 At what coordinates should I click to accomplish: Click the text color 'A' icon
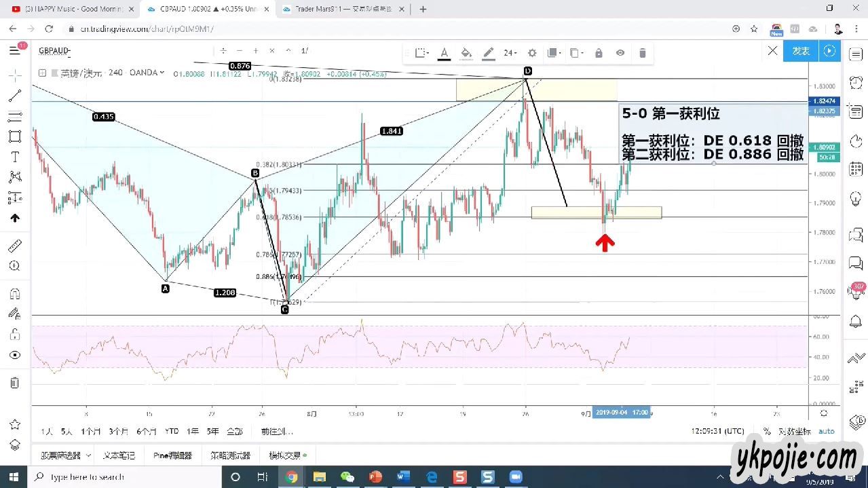tap(444, 53)
